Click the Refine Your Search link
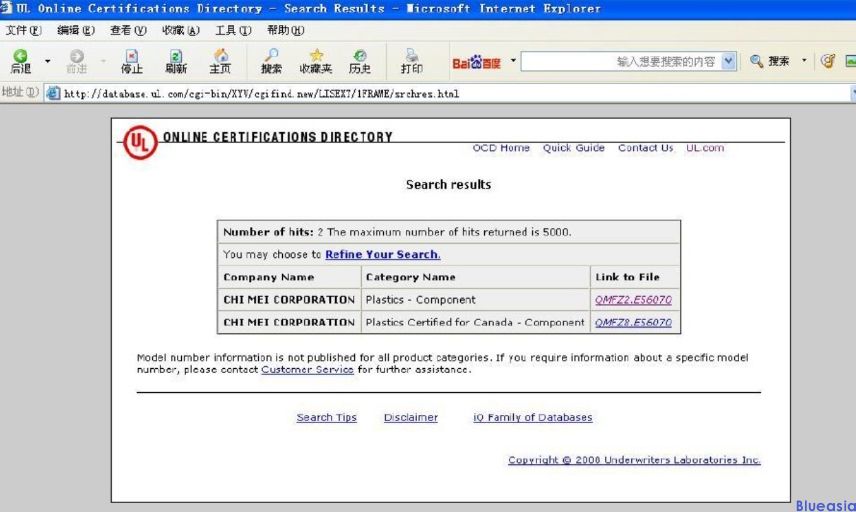Image resolution: width=856 pixels, height=512 pixels. 382,255
